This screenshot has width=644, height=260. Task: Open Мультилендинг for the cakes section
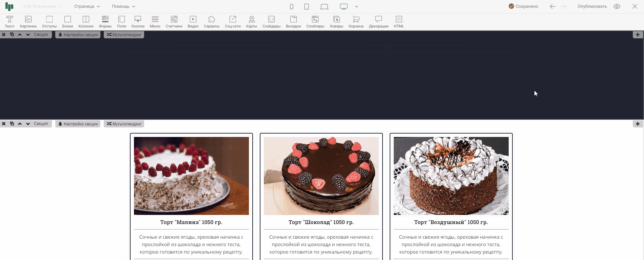coord(124,124)
